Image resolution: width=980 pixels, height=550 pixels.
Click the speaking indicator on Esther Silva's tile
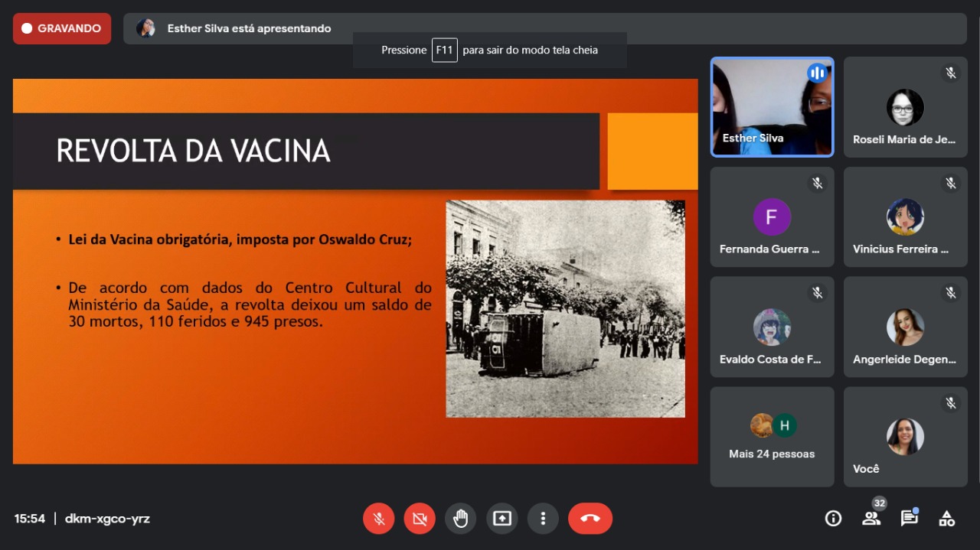(x=818, y=73)
